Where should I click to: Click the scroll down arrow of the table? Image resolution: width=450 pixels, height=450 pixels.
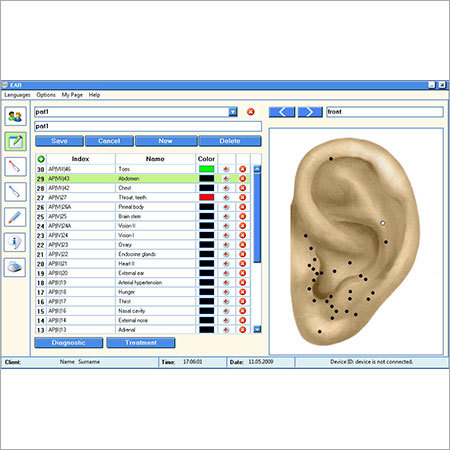click(257, 329)
